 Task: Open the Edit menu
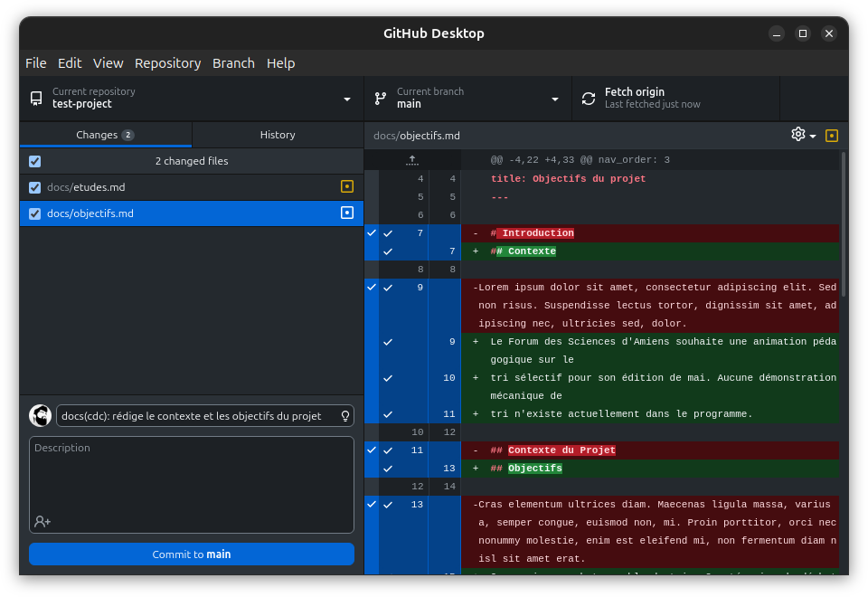(70, 63)
